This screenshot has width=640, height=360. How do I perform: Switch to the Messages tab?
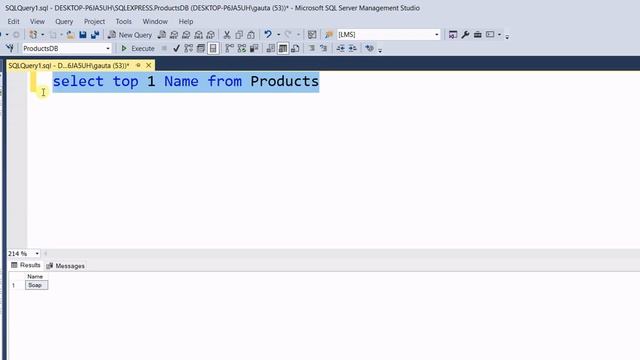[66, 266]
